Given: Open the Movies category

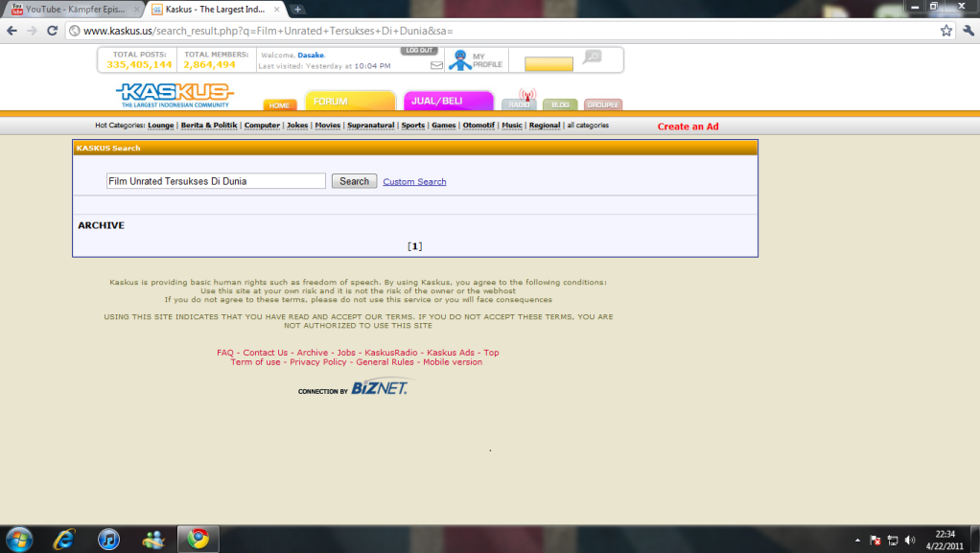Looking at the screenshot, I should point(328,125).
